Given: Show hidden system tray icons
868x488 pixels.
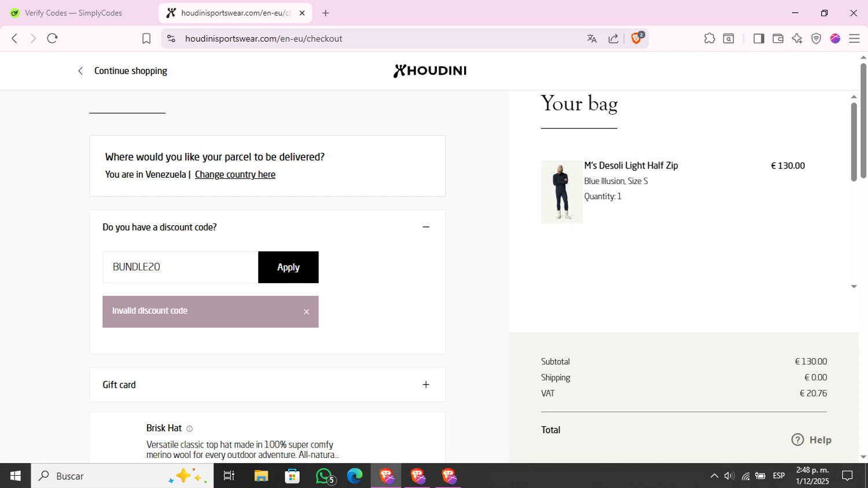Looking at the screenshot, I should pyautogui.click(x=714, y=476).
